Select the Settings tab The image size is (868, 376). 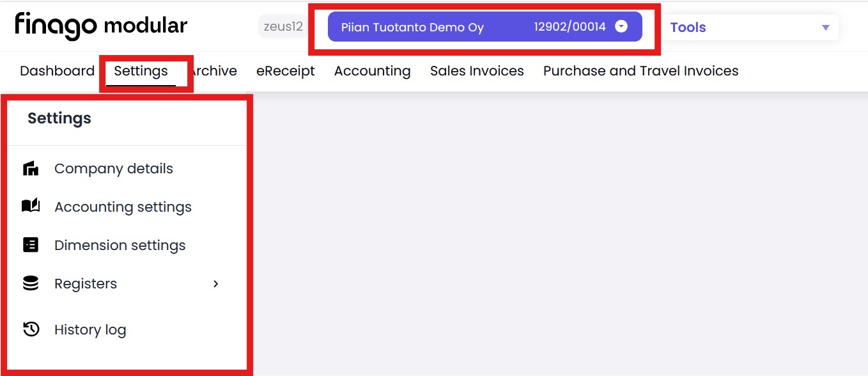tap(141, 71)
